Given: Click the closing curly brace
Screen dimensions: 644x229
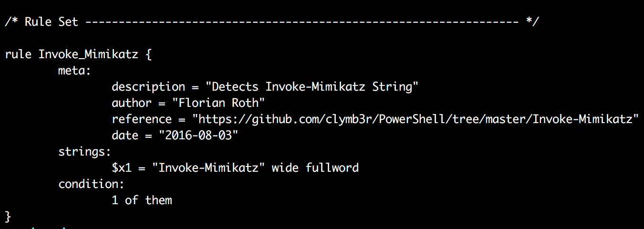Looking at the screenshot, I should point(8,216).
